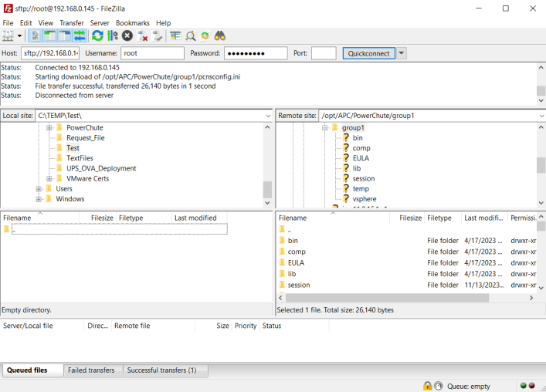
Task: Open directory listing filters icon
Action: tap(175, 35)
